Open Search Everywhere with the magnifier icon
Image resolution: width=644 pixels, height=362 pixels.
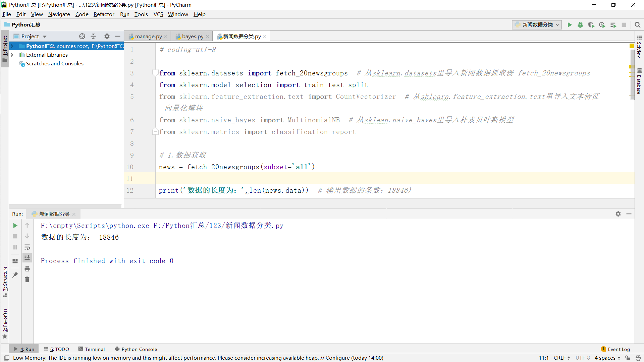point(638,24)
